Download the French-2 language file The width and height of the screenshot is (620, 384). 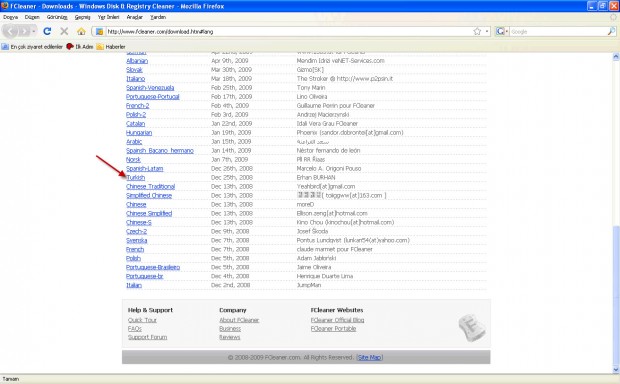click(138, 106)
